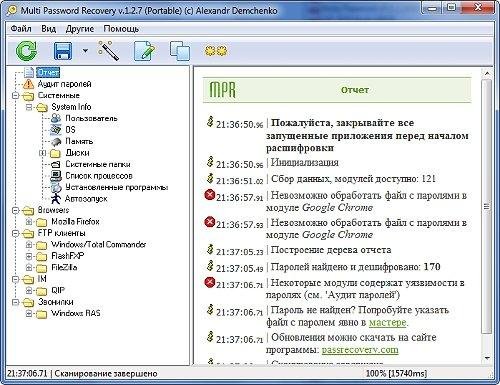Collapse the System Info node
This screenshot has width=500, height=385.
(x=29, y=107)
